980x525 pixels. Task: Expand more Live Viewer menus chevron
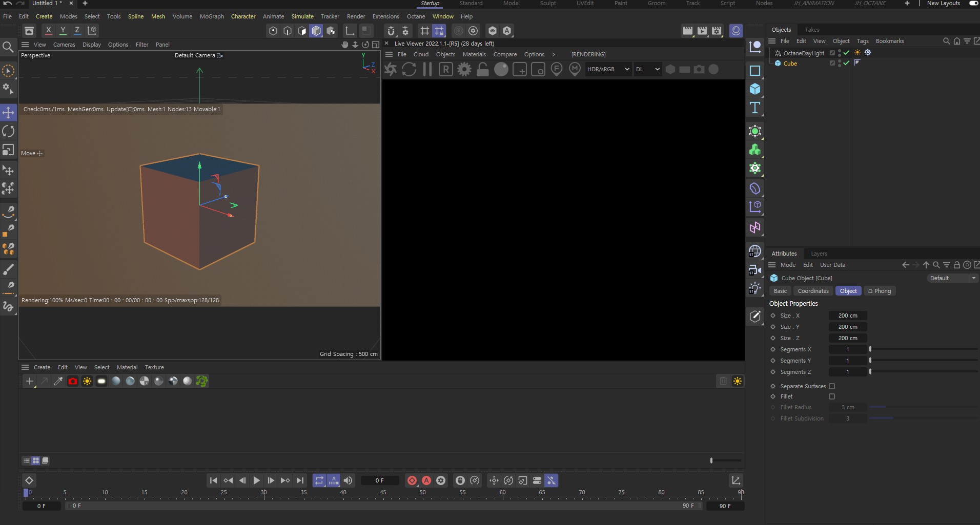(554, 54)
